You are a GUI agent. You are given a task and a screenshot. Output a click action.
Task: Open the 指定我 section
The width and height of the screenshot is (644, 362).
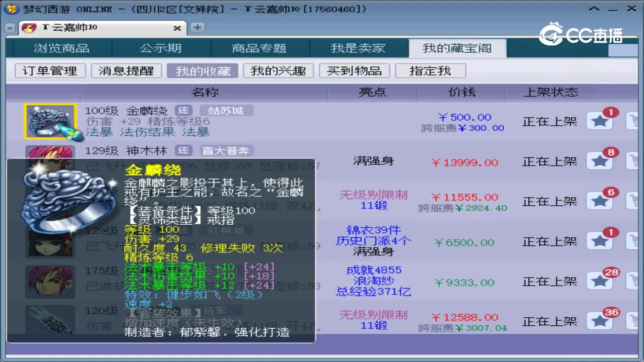tap(430, 71)
